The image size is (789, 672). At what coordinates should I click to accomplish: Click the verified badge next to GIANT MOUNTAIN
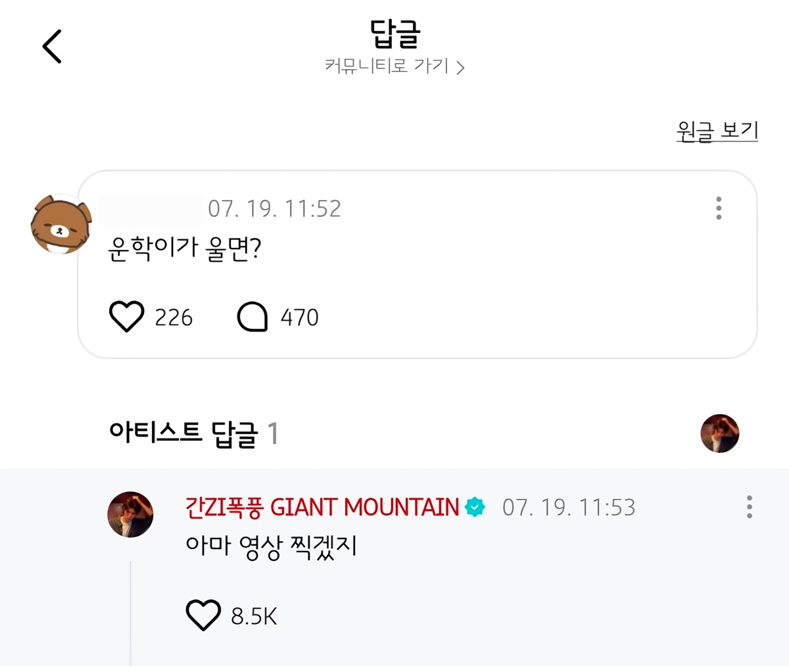[475, 507]
